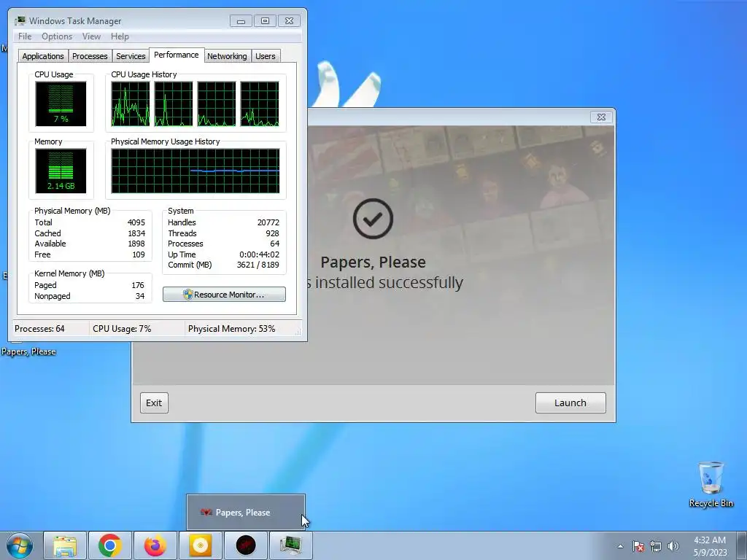Show hidden tray icons arrow
The width and height of the screenshot is (747, 560).
coord(620,546)
